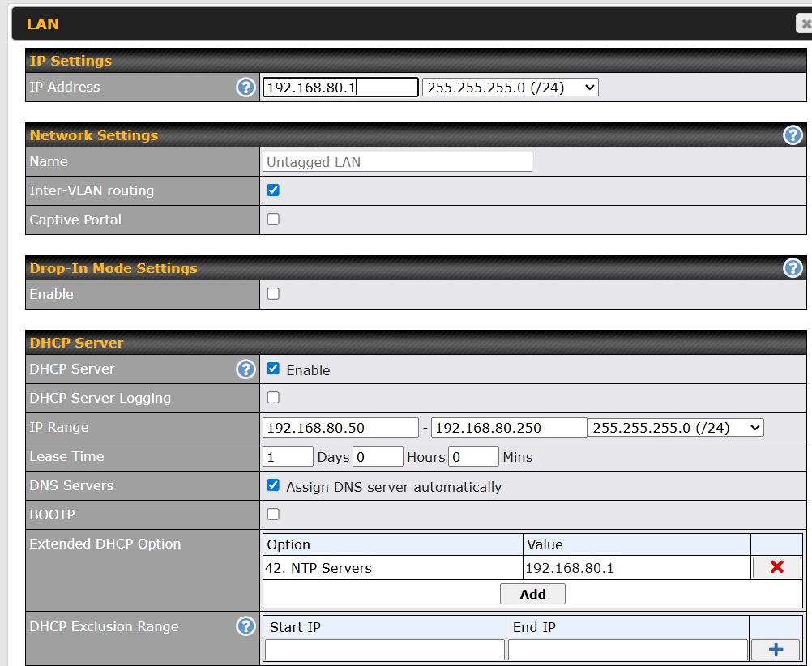Toggle DHCP Server Logging checkbox
The width and height of the screenshot is (812, 666).
[x=273, y=398]
